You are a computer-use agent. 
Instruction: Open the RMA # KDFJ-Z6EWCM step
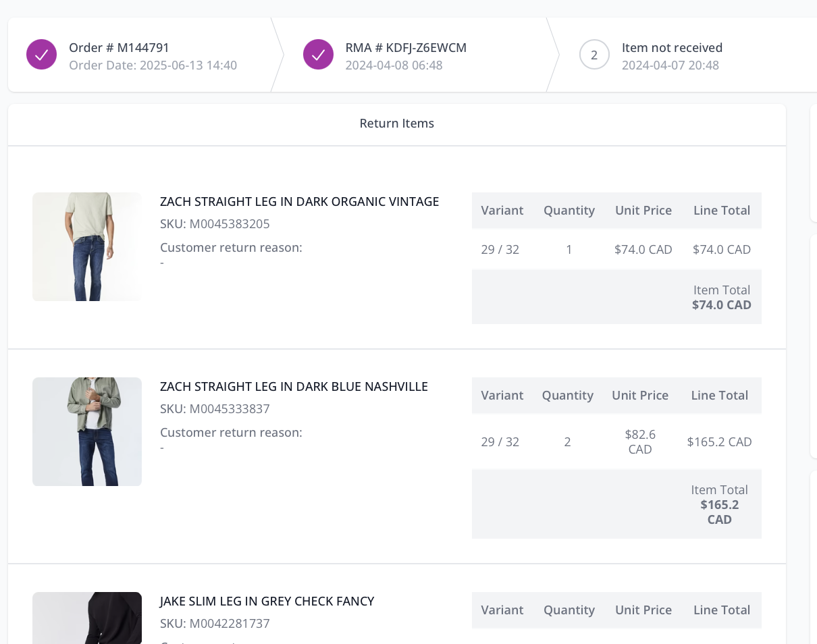(415, 55)
